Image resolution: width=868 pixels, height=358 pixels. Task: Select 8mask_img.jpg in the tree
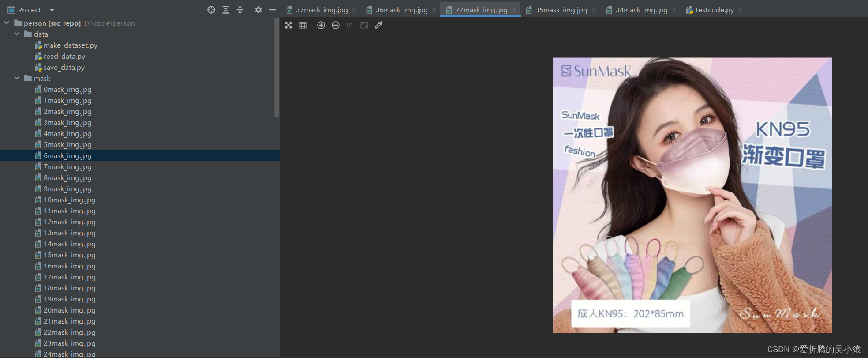67,177
